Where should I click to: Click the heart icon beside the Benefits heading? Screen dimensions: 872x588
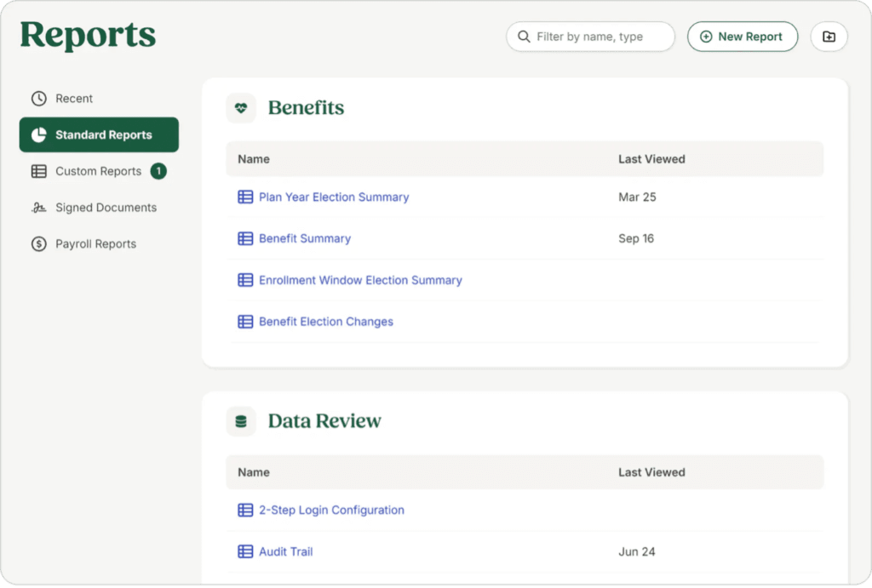point(241,107)
